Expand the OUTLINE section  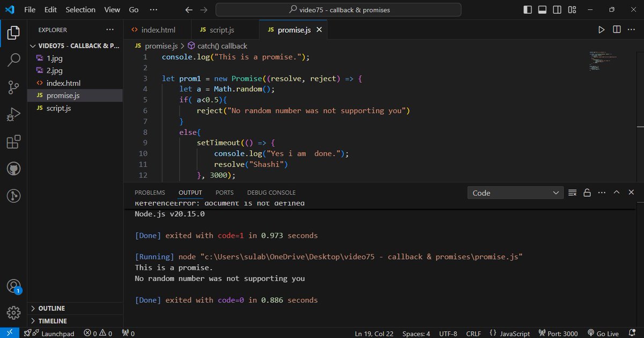(x=75, y=308)
